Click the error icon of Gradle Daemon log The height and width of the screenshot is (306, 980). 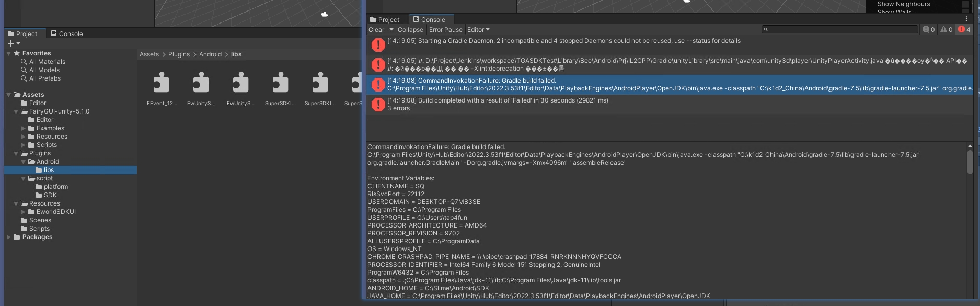point(378,45)
